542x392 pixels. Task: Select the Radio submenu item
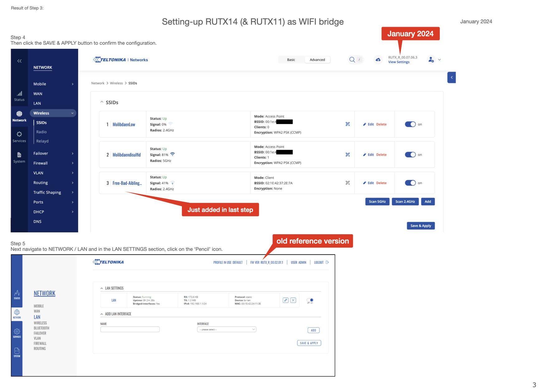click(x=41, y=132)
